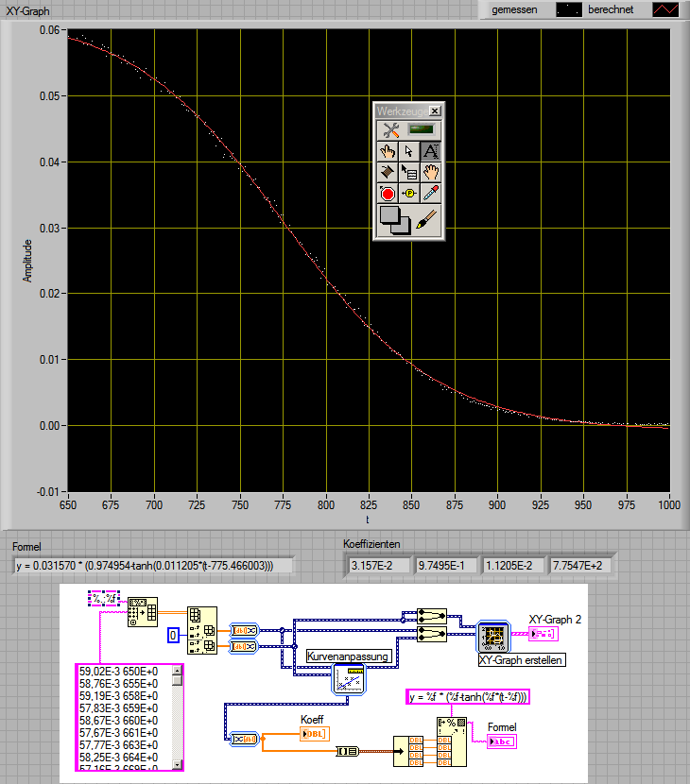Select the Scroll Window open-hand tool
Screen dimensions: 690x784
click(x=430, y=173)
